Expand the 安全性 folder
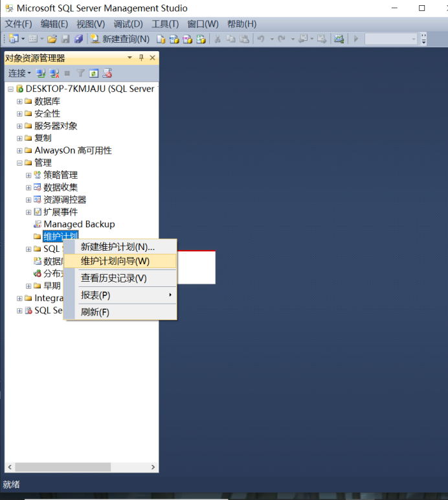The width and height of the screenshot is (448, 500). [x=19, y=114]
